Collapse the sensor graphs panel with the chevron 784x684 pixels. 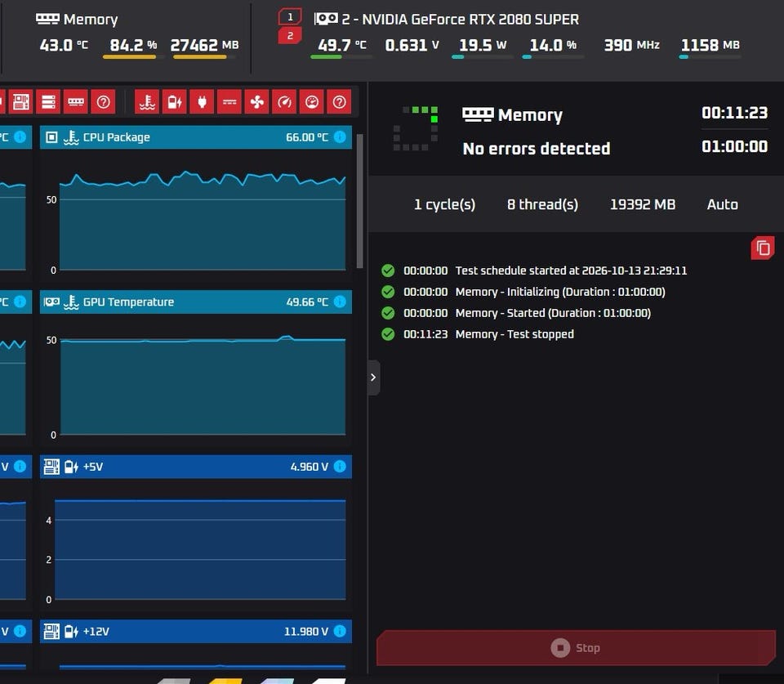373,378
